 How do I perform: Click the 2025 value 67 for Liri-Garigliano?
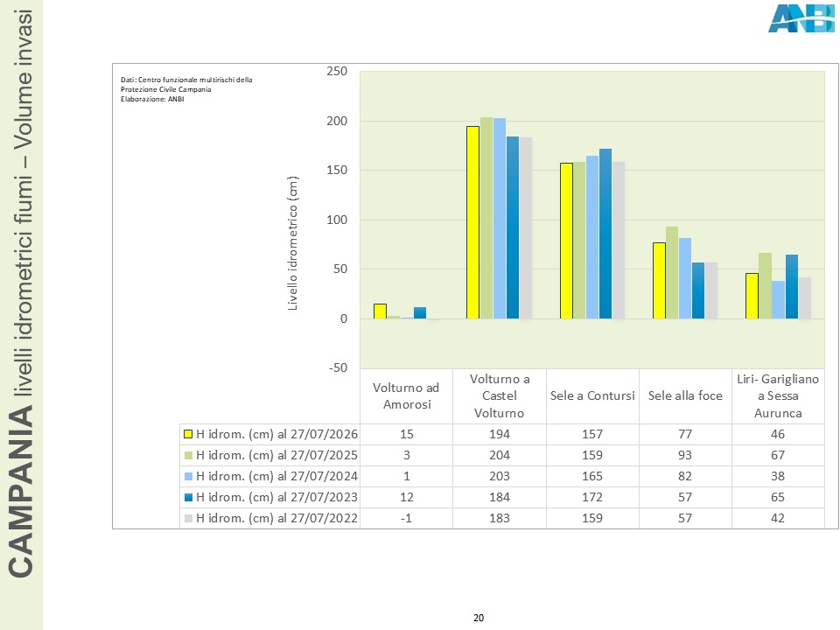pos(778,455)
